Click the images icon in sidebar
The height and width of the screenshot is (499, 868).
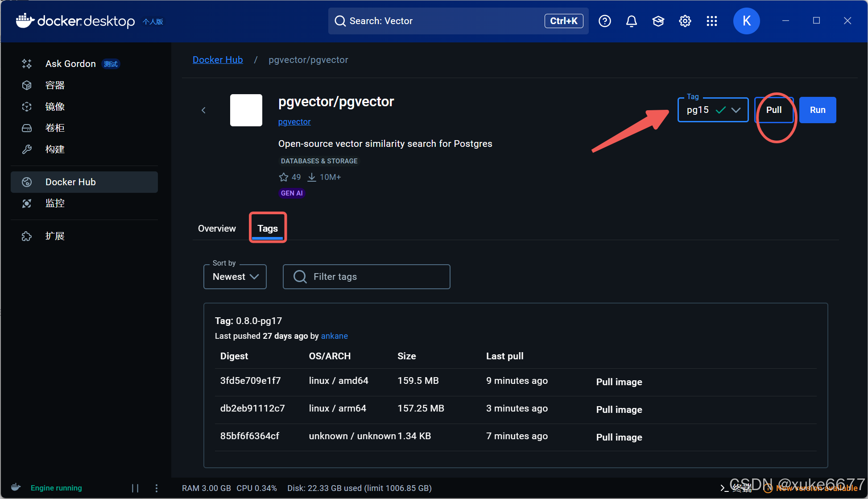pos(27,107)
